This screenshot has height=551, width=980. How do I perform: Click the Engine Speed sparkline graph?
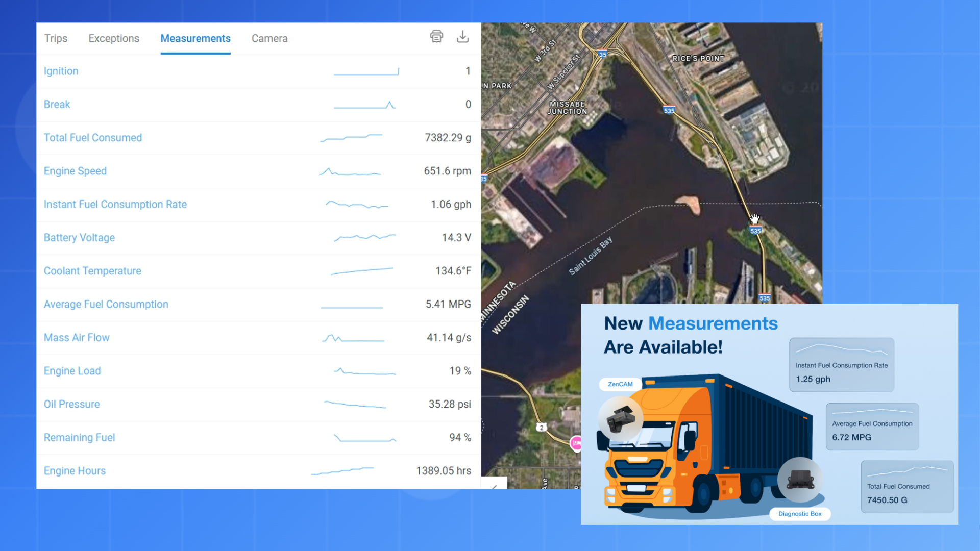point(350,172)
